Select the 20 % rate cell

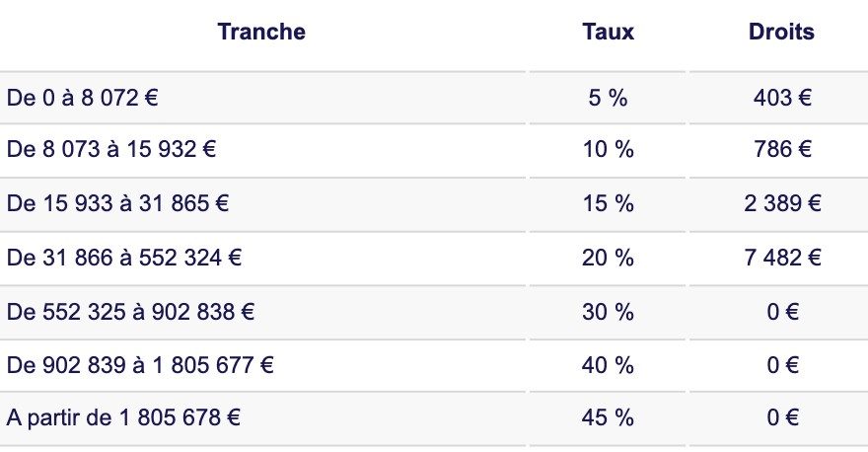tap(608, 258)
